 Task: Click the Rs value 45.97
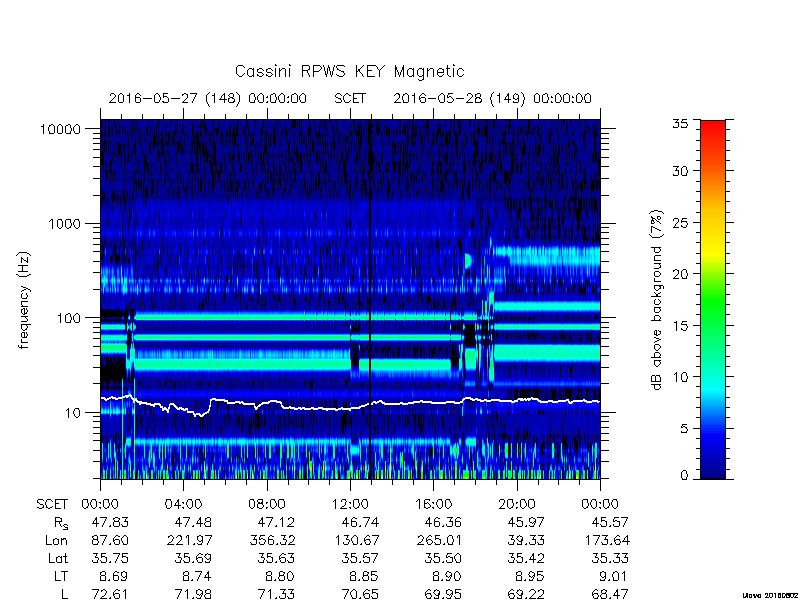pos(526,522)
